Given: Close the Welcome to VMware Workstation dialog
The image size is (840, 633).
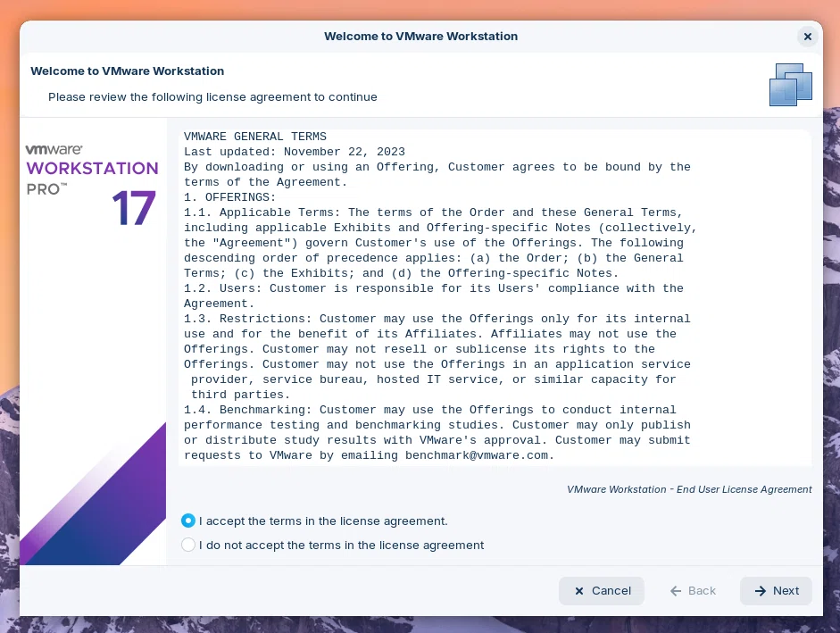Looking at the screenshot, I should (x=807, y=37).
